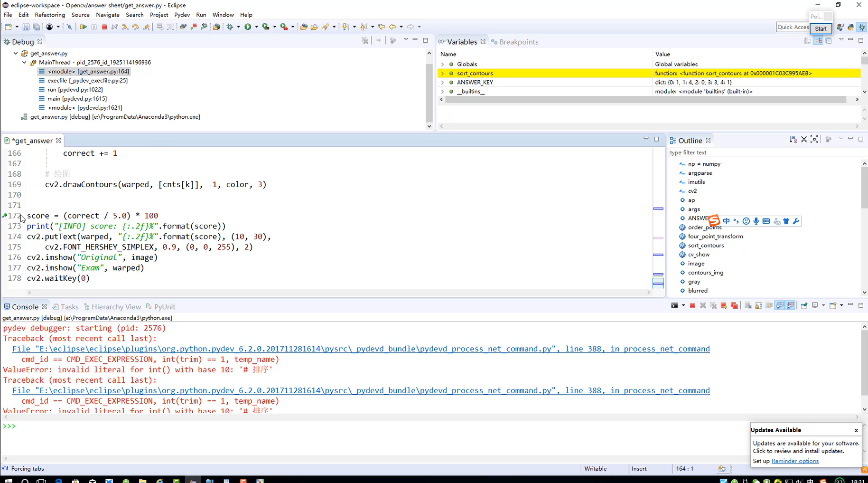
Task: Click the Outline filter text field
Action: pos(767,152)
